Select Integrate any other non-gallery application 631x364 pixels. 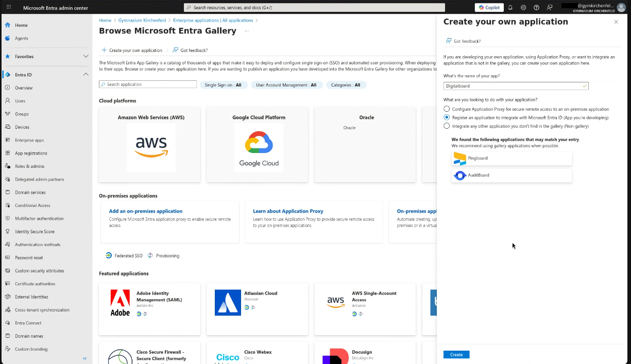click(x=446, y=125)
